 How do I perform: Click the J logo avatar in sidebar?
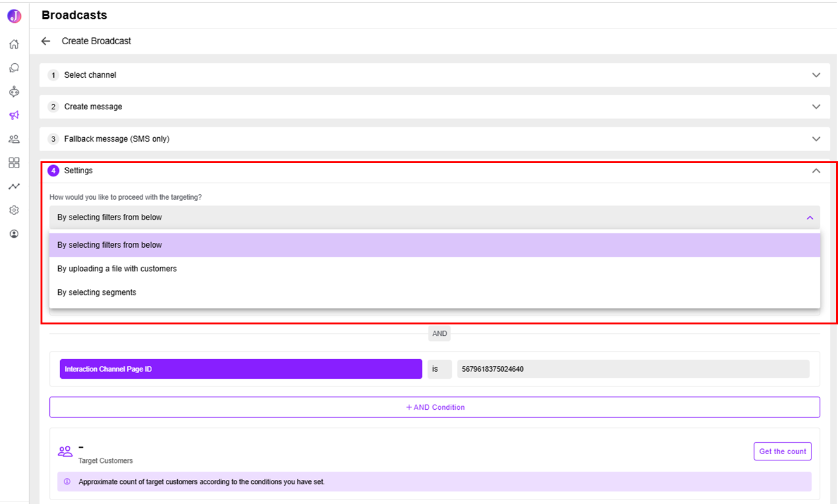click(x=14, y=16)
